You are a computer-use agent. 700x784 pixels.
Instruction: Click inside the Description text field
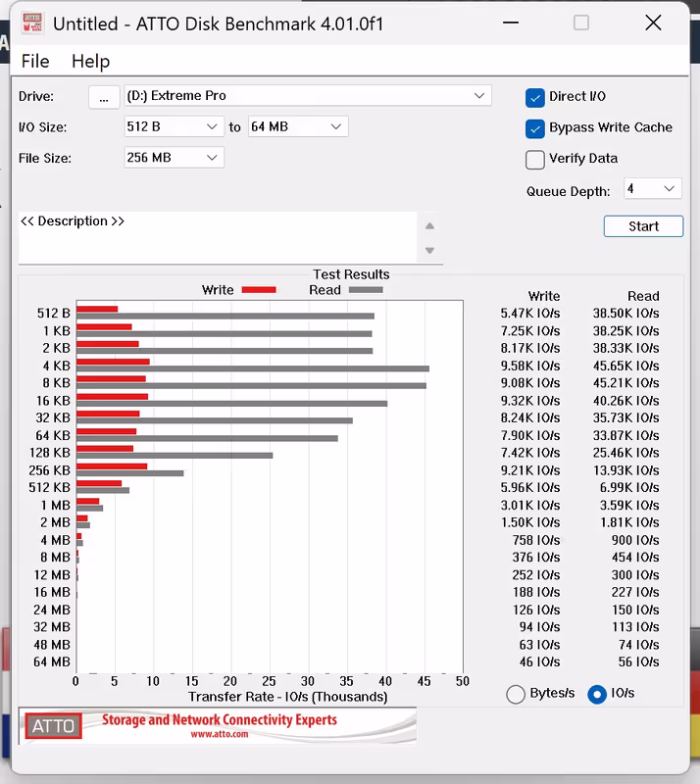216,237
